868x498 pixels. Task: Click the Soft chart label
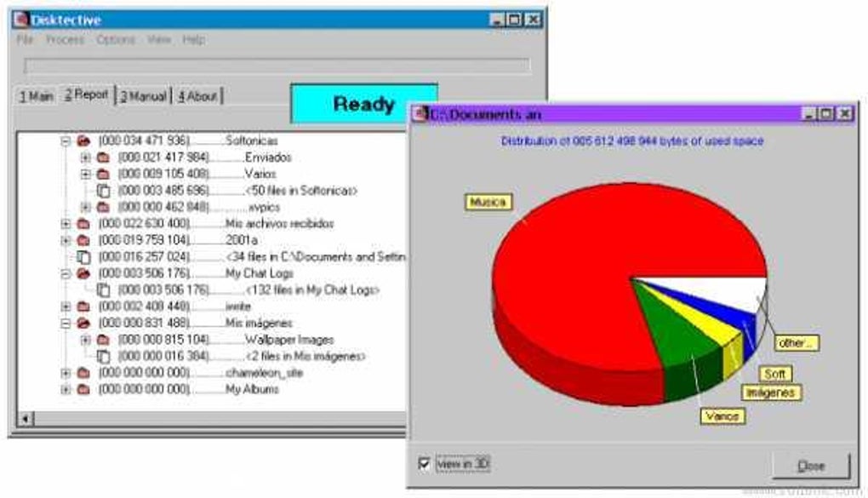[x=775, y=374]
